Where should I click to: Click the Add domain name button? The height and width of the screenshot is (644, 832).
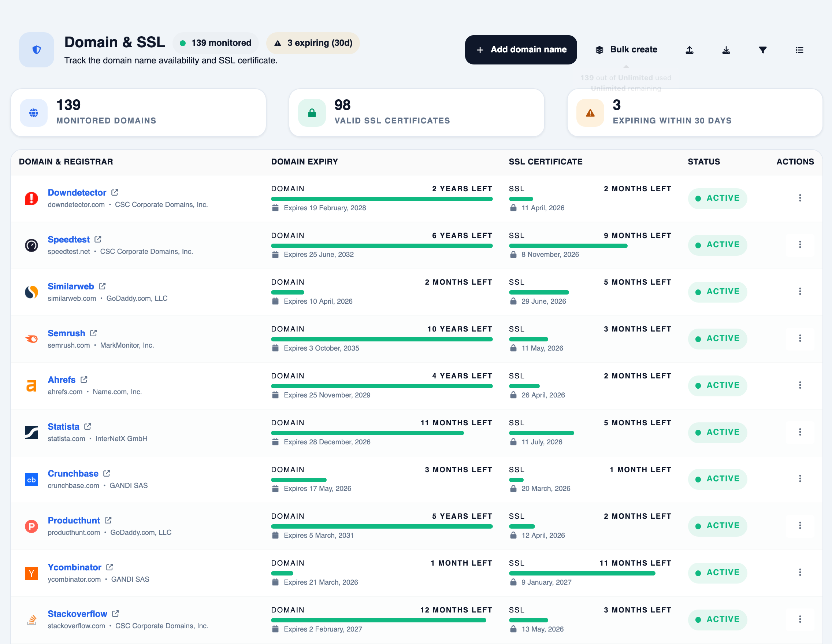(x=520, y=49)
